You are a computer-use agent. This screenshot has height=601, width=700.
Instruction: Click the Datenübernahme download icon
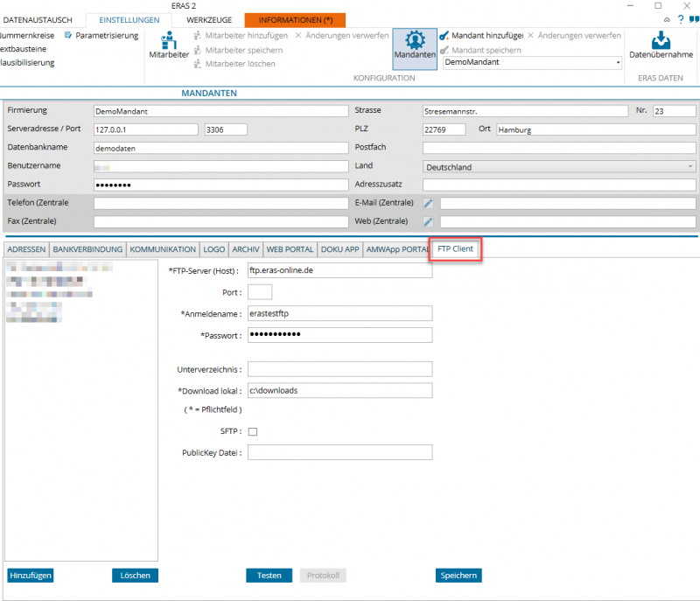pyautogui.click(x=661, y=45)
